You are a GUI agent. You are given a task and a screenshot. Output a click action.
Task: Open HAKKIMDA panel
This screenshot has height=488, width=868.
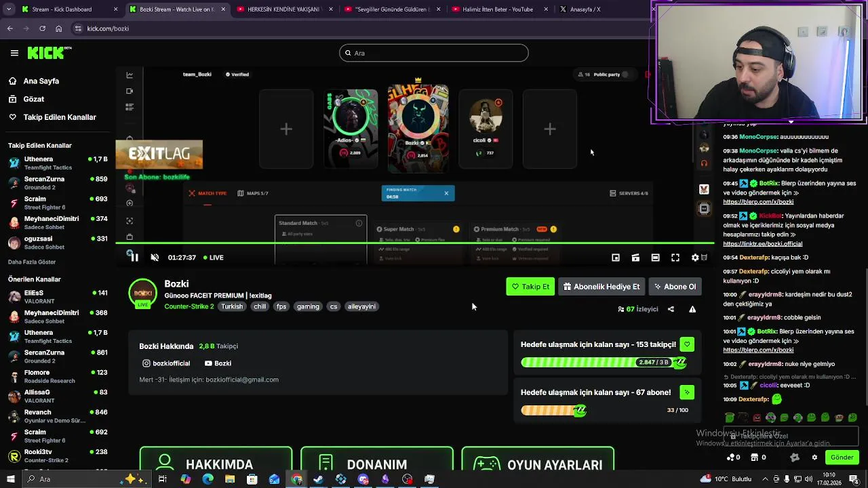pos(216,459)
